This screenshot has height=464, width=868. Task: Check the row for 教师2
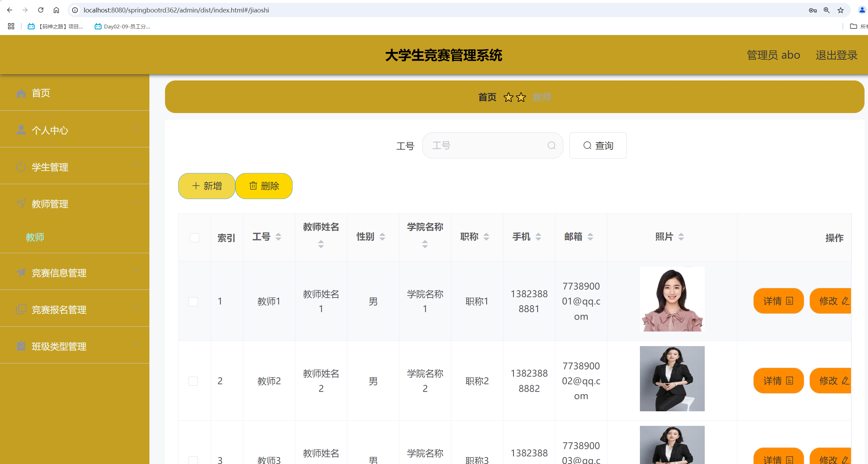click(193, 381)
